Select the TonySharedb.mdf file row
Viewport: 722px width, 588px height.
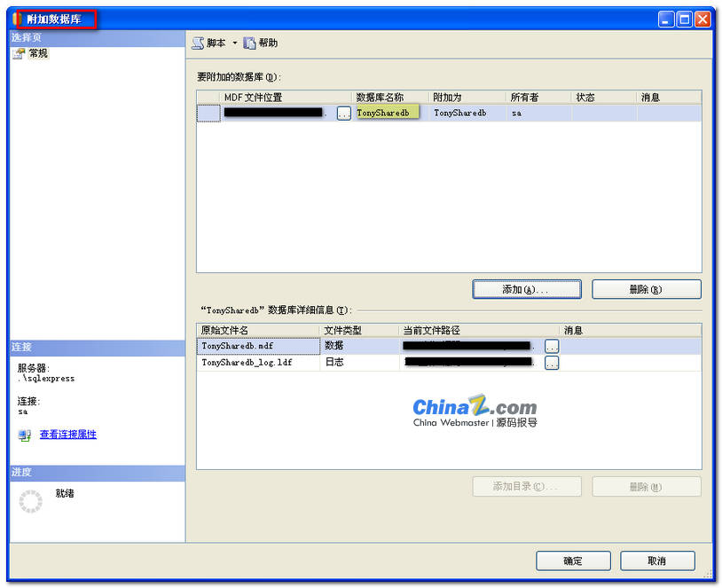[449, 346]
